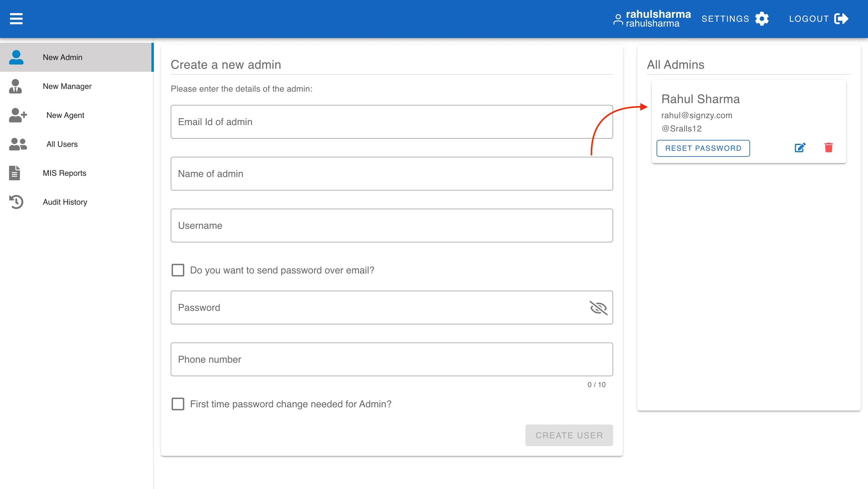This screenshot has height=489, width=868.
Task: Click the New Manager suit icon
Action: [15, 86]
